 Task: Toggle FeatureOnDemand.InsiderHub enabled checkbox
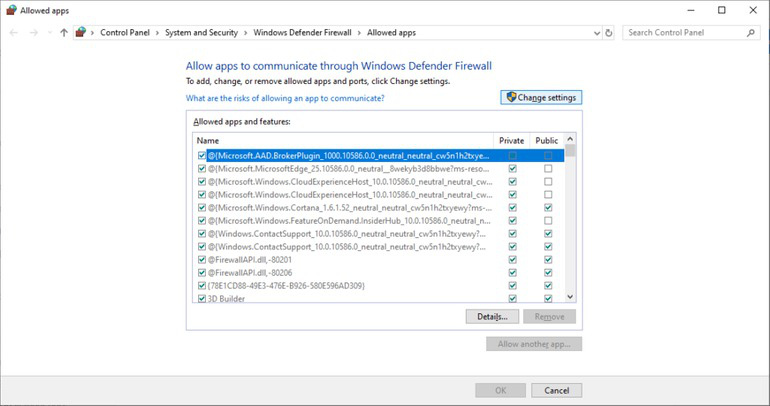pos(201,220)
